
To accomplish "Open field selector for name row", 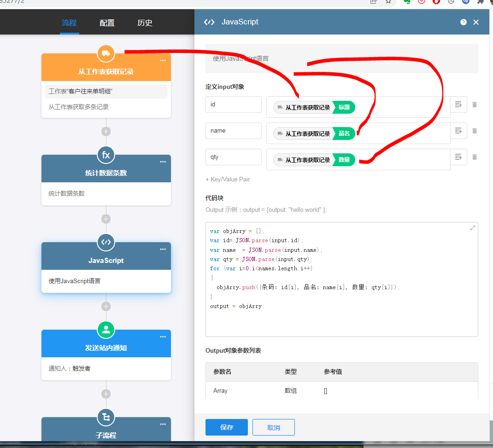I will coord(458,131).
